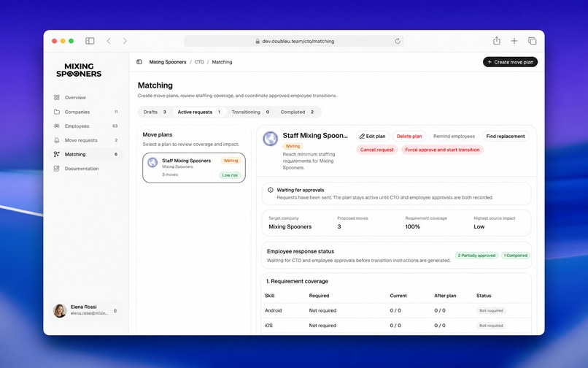Collapse app sidebar using breadcrumb panel icon
Screen dimensions: 588x368
[139, 62]
